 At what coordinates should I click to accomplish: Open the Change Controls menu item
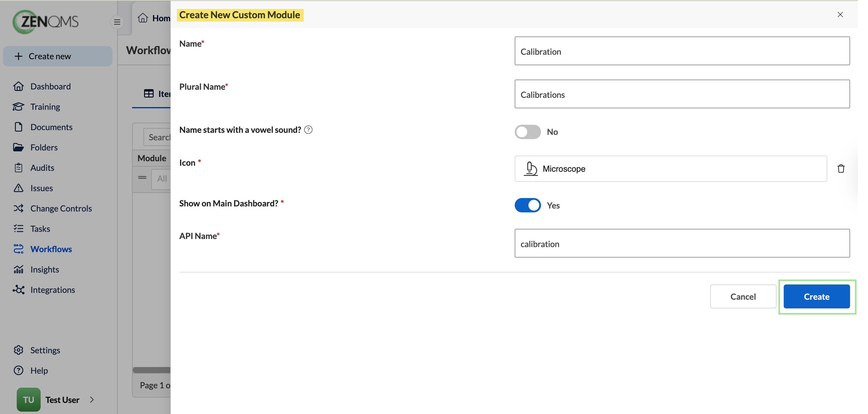click(x=61, y=208)
